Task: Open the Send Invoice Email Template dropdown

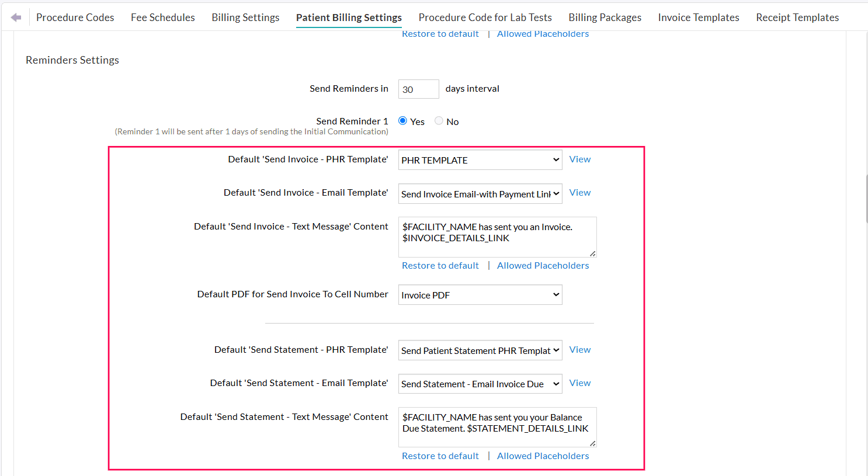Action: point(480,193)
